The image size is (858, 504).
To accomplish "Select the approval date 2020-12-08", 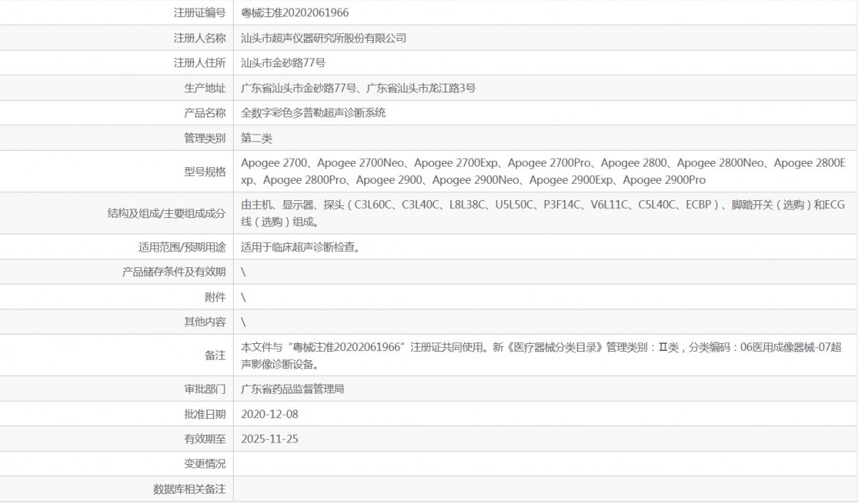I will [270, 414].
